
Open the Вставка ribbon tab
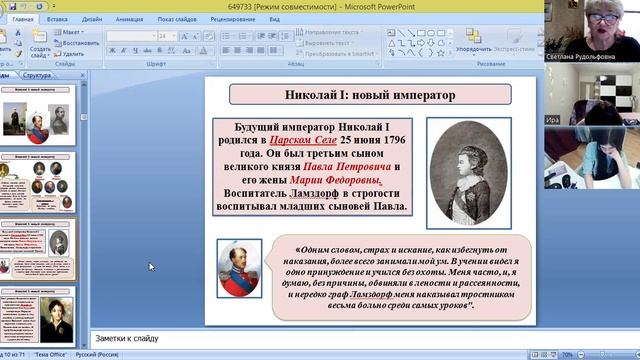(57, 19)
